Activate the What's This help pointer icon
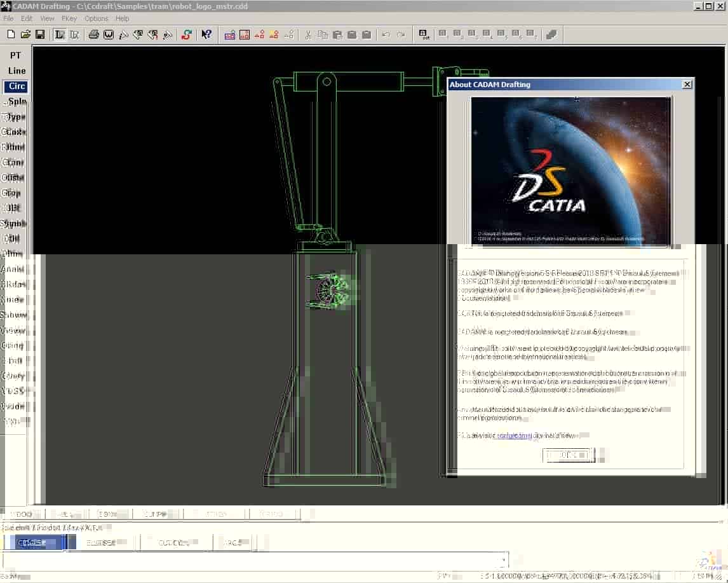The width and height of the screenshot is (728, 583). tap(206, 34)
